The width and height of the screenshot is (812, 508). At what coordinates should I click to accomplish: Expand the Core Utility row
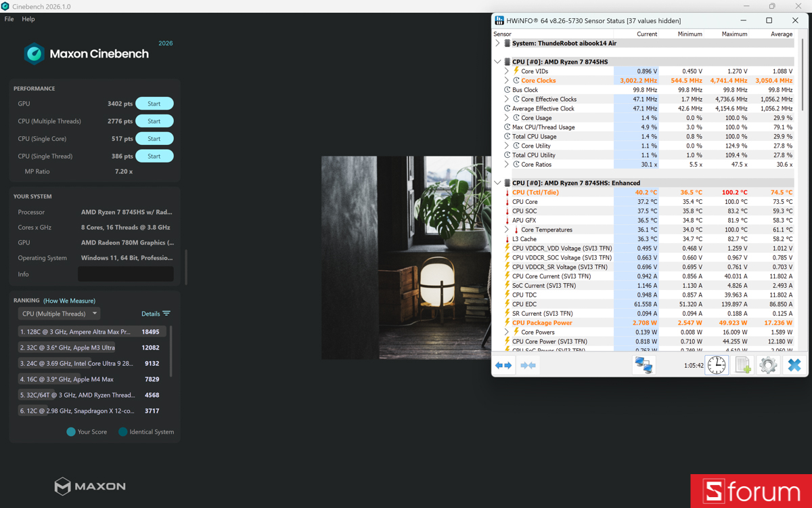click(x=507, y=146)
